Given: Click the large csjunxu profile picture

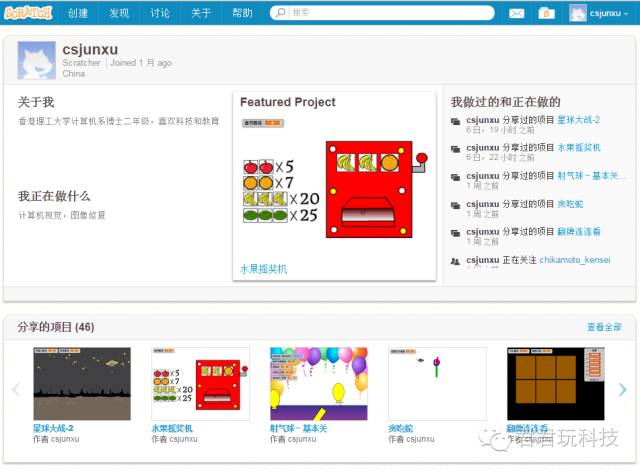Looking at the screenshot, I should point(36,60).
